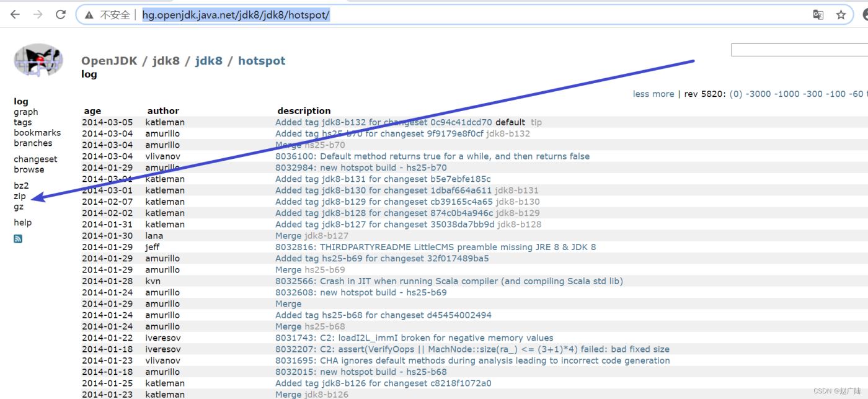The image size is (868, 399).
Task: Click the less link
Action: [x=641, y=94]
